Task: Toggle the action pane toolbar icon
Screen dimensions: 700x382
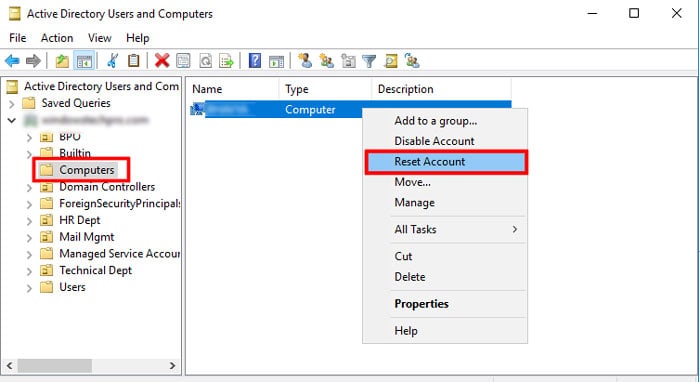Action: pyautogui.click(x=276, y=61)
